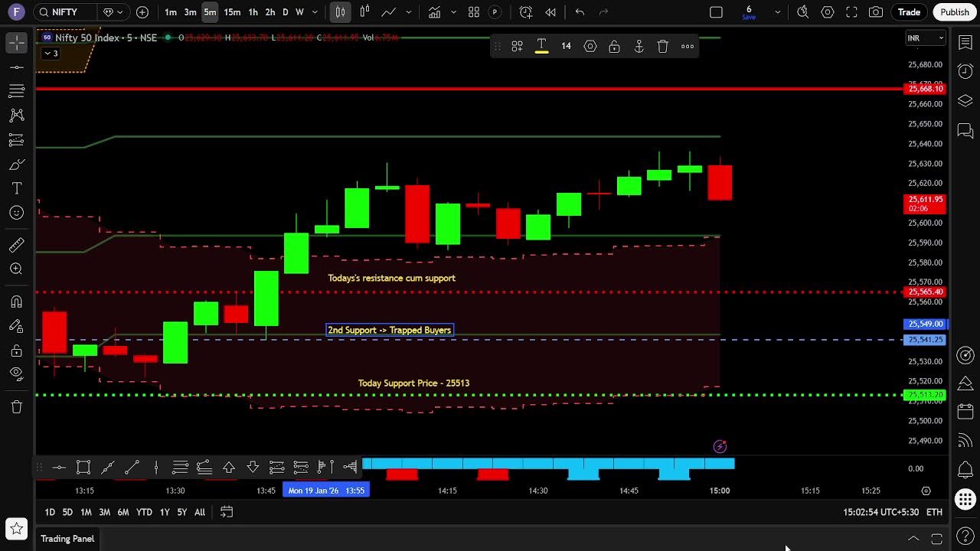
Task: Take a chart snapshot with camera
Action: (x=876, y=12)
